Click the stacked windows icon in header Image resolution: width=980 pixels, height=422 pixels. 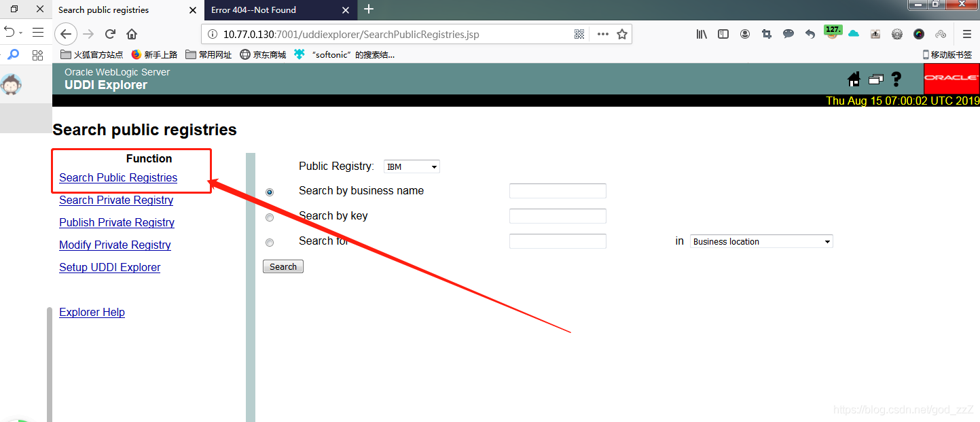[x=875, y=80]
